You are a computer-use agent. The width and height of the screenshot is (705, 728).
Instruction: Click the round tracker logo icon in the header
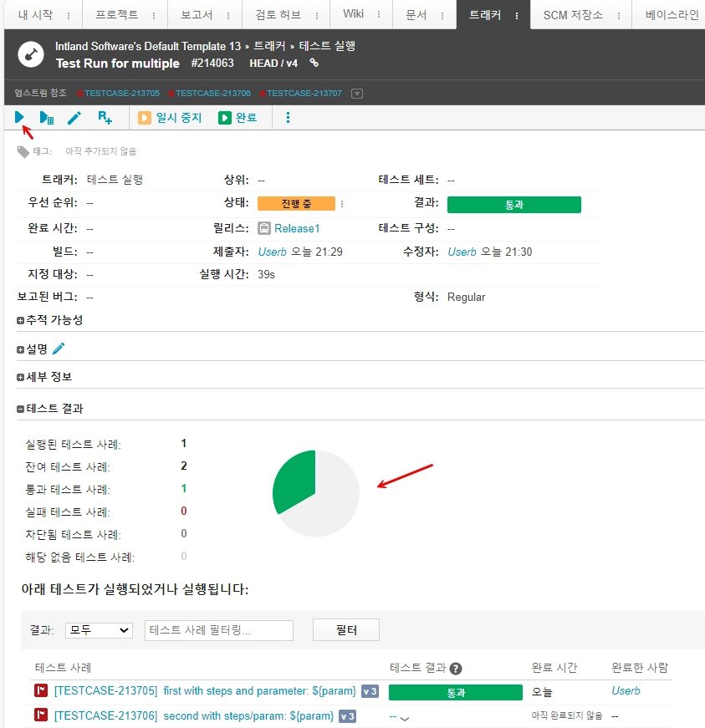coord(31,54)
